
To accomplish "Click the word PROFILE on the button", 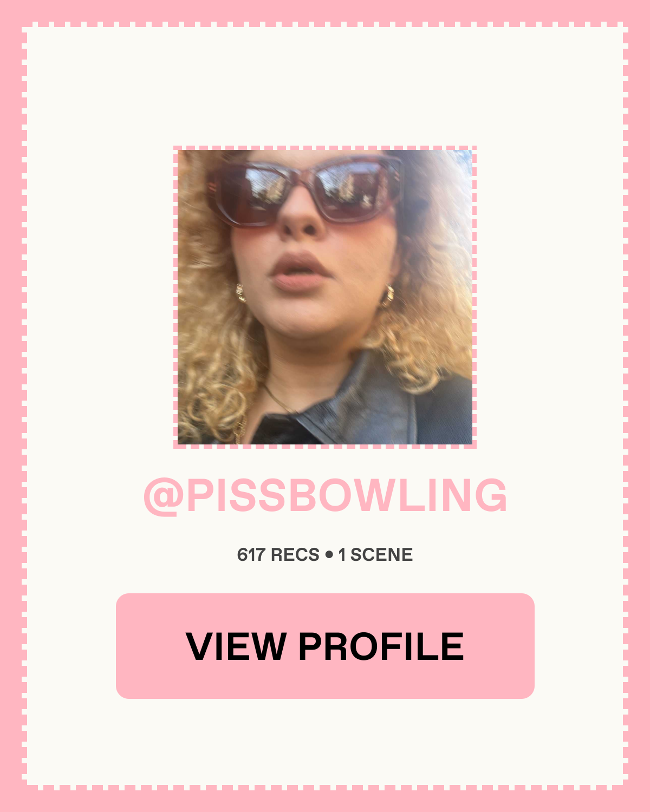I will 381,646.
